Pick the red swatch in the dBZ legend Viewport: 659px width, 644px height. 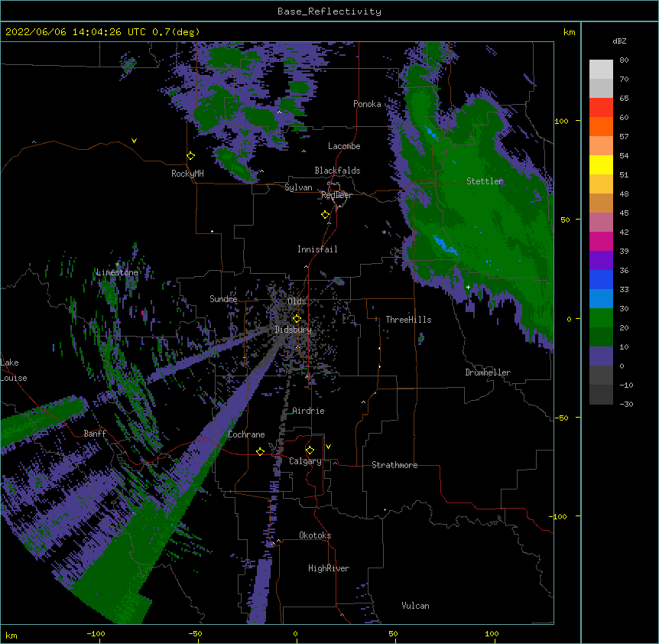click(x=601, y=107)
